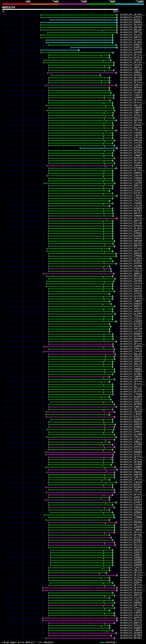
Task: Select the UniRef100_C7MZA3 label
Action: 131,196
